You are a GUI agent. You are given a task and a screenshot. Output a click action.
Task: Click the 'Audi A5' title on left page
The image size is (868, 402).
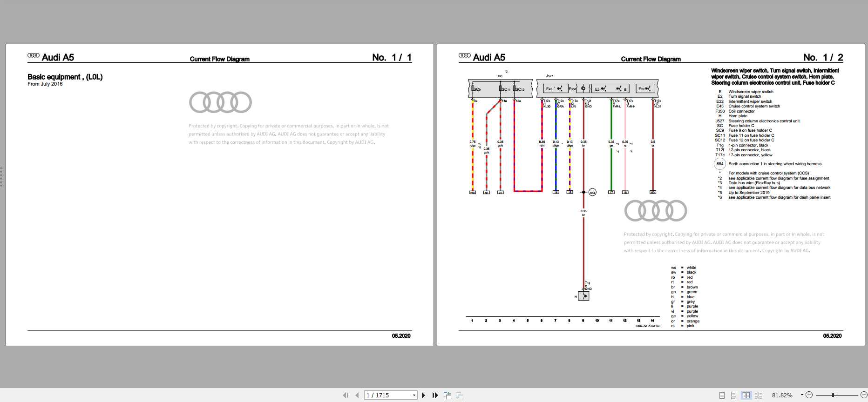[58, 57]
